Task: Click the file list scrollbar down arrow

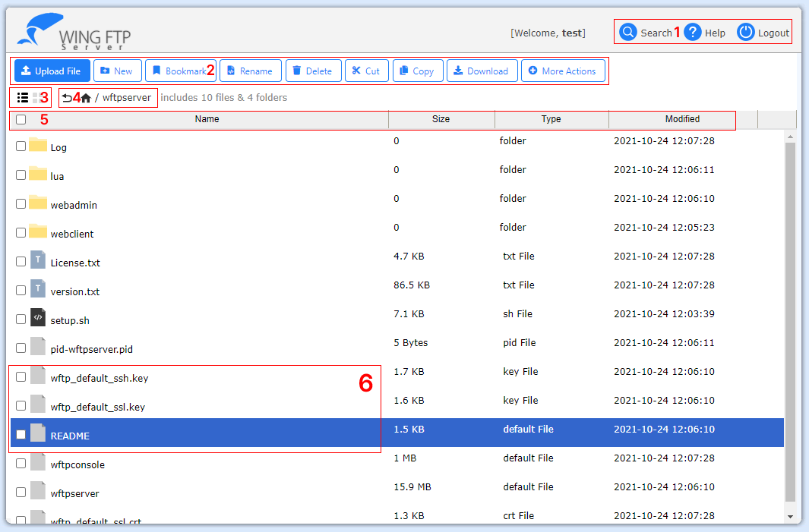Action: coord(790,517)
